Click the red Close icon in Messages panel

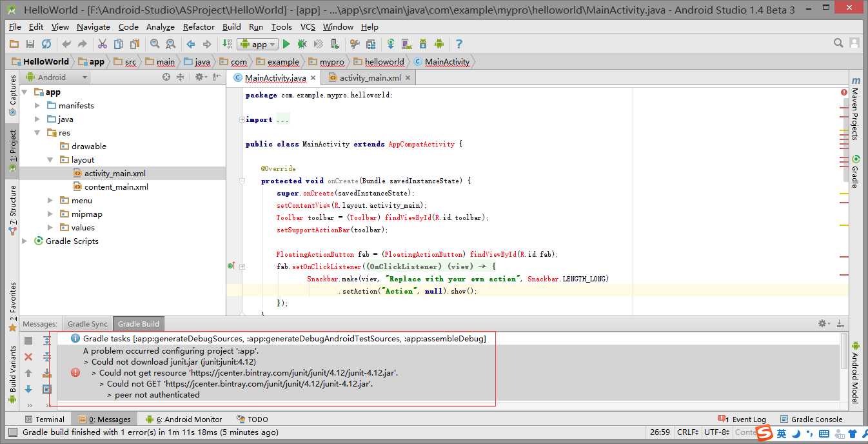pos(28,357)
